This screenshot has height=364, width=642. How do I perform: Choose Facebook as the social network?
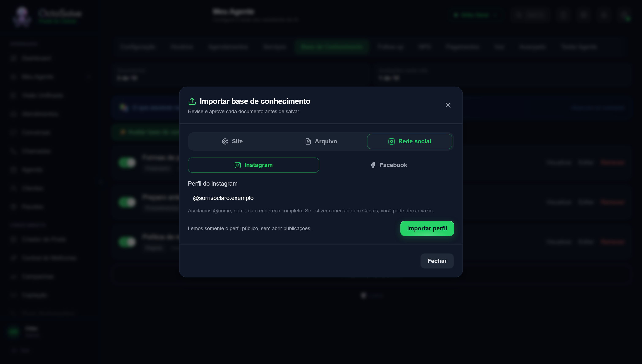389,165
